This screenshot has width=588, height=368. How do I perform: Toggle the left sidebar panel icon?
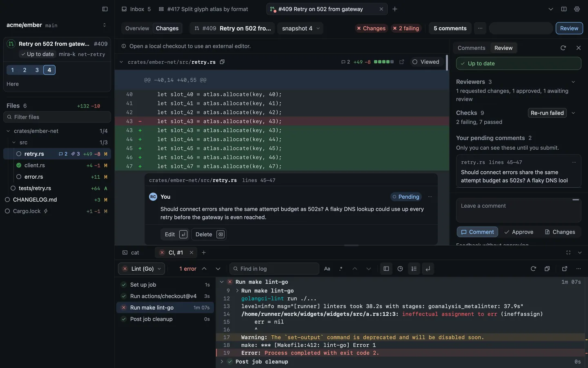[105, 9]
